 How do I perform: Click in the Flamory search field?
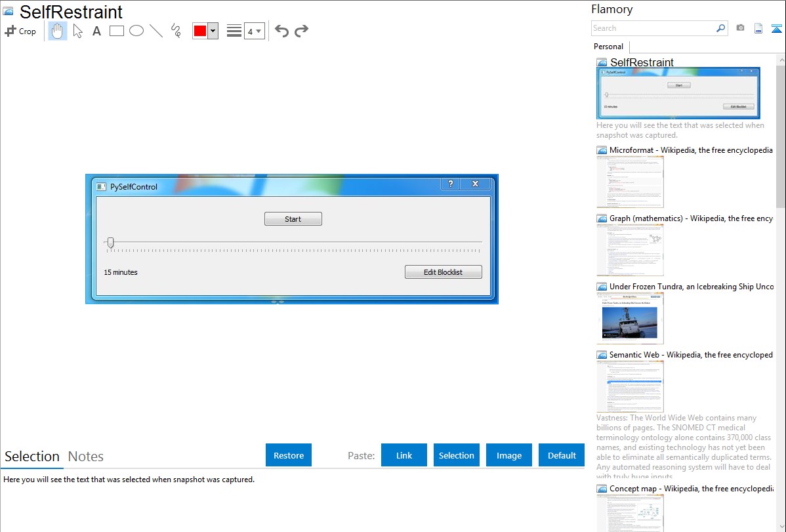(653, 28)
